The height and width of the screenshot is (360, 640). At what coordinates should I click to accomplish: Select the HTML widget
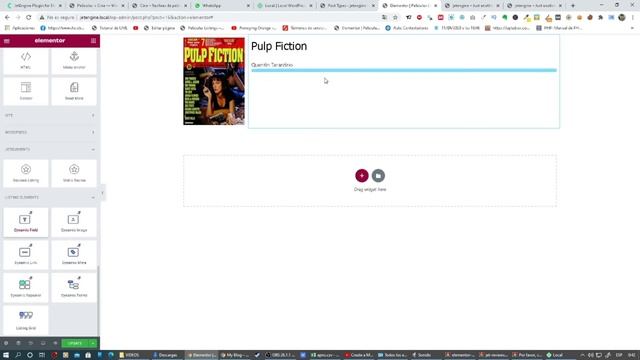tap(26, 61)
